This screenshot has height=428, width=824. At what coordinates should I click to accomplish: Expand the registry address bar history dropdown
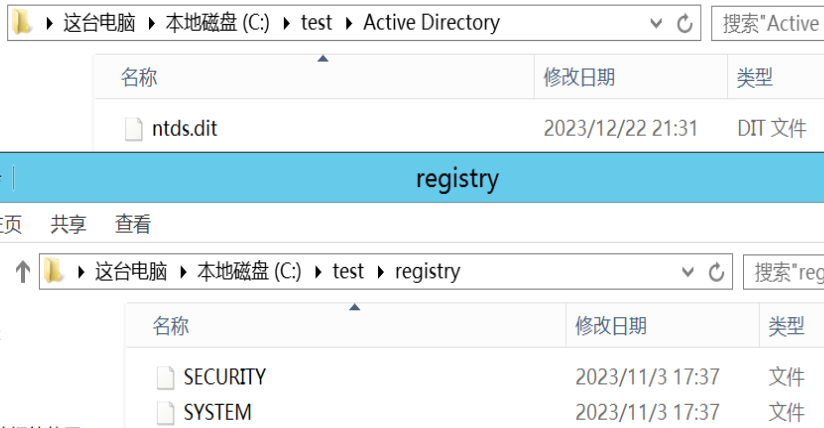pyautogui.click(x=687, y=272)
